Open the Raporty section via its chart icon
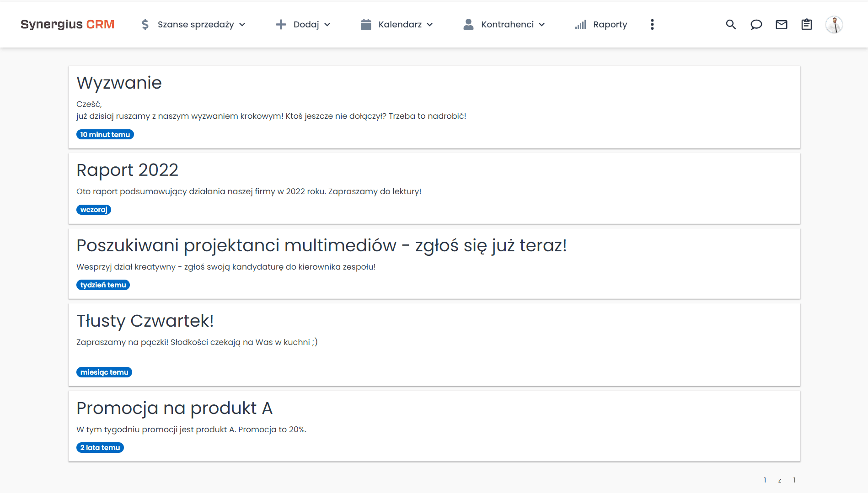 tap(580, 25)
